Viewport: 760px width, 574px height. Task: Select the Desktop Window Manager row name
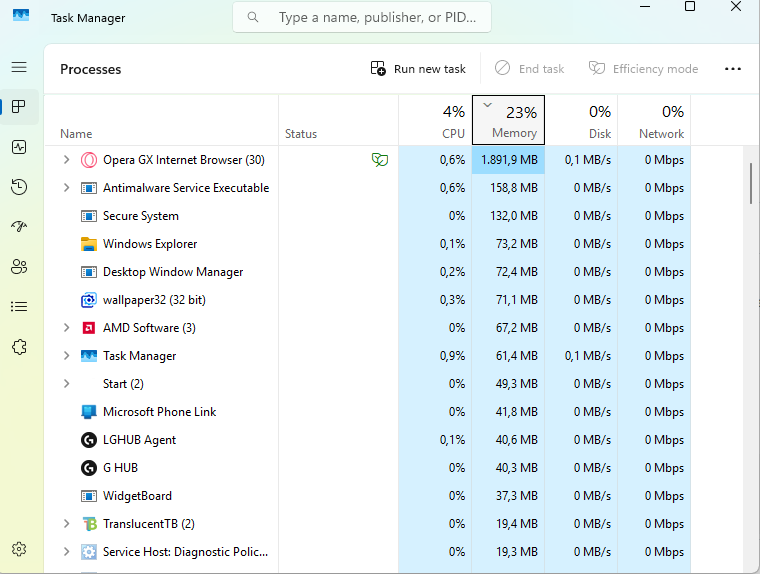[173, 272]
